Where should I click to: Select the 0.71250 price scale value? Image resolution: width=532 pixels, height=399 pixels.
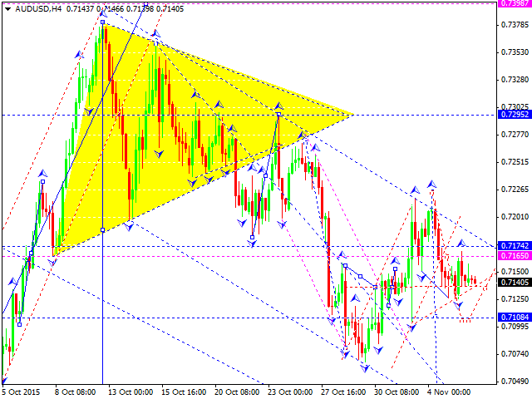point(515,299)
